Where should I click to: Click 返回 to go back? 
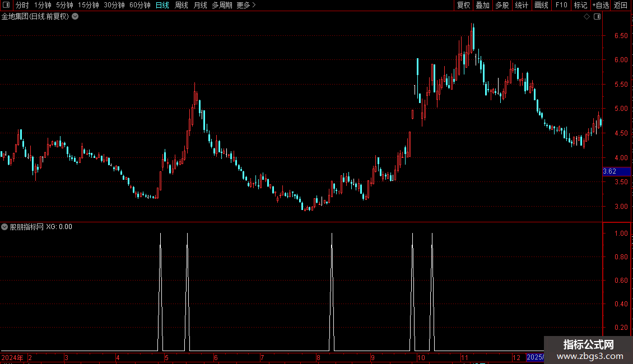tap(621, 5)
